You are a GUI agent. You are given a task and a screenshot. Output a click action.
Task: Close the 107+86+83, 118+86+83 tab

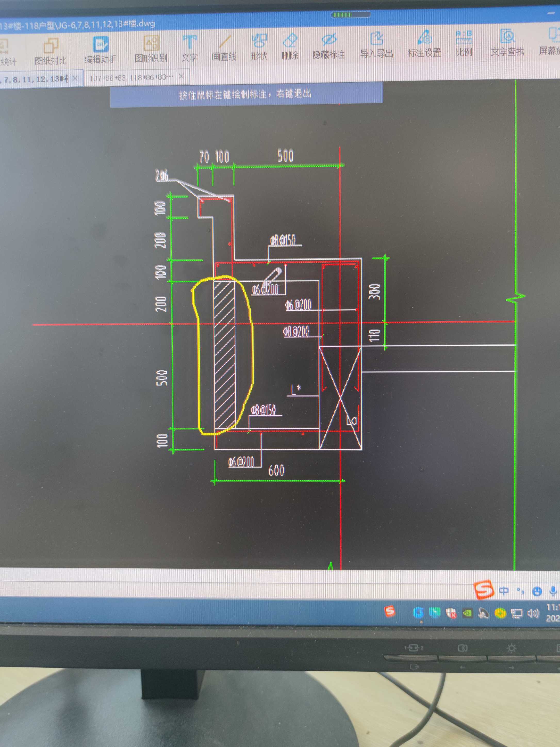181,76
